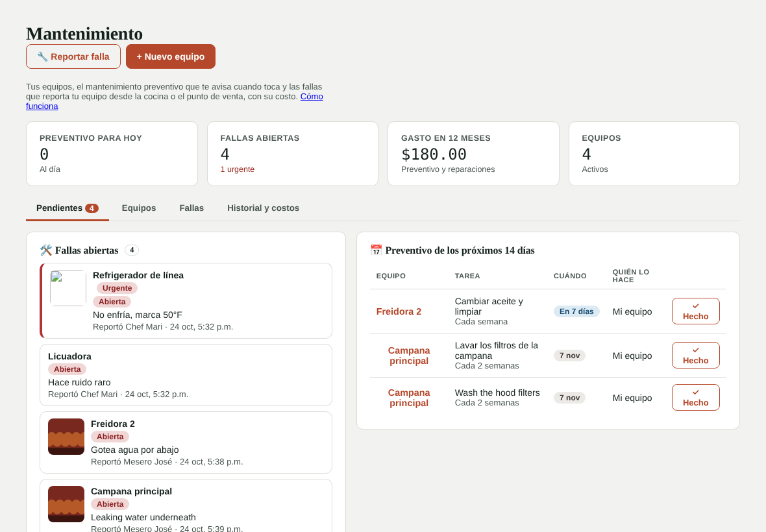Viewport: 766px width, 532px height.
Task: Open Campana principal link in Wash the hood filters row
Action: click(409, 398)
